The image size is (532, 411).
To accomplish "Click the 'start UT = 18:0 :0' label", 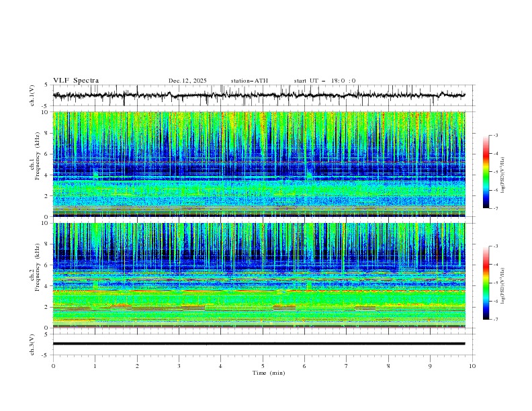I will point(324,81).
